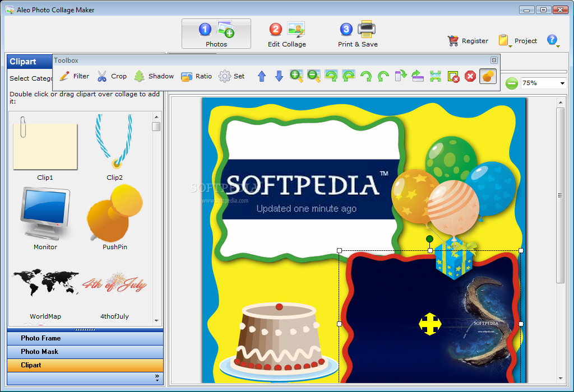Click the top-left resize handle of selection
Image resolution: width=574 pixels, height=392 pixels.
(339, 250)
